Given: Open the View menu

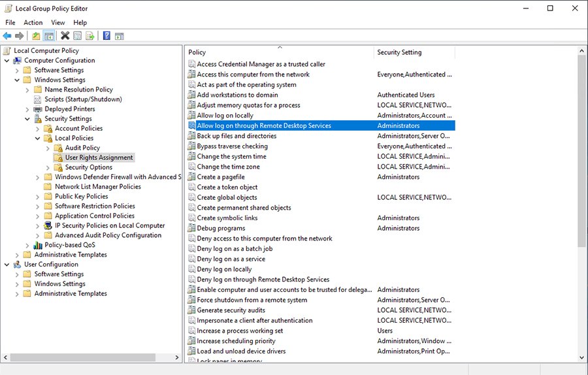Looking at the screenshot, I should pyautogui.click(x=58, y=23).
